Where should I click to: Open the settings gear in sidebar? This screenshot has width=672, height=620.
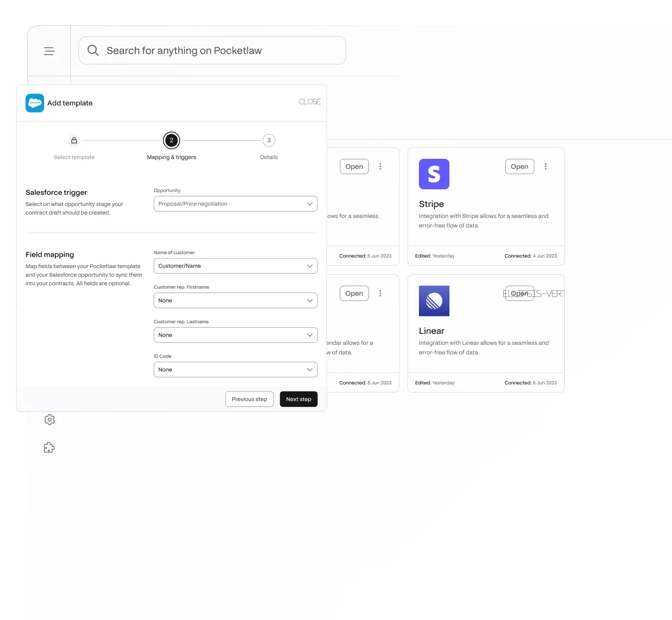50,420
